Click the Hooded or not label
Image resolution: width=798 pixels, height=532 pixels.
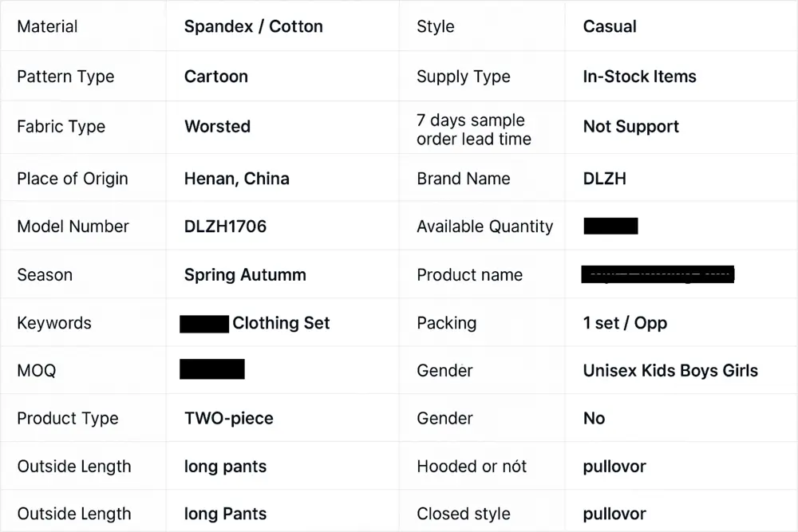(472, 467)
